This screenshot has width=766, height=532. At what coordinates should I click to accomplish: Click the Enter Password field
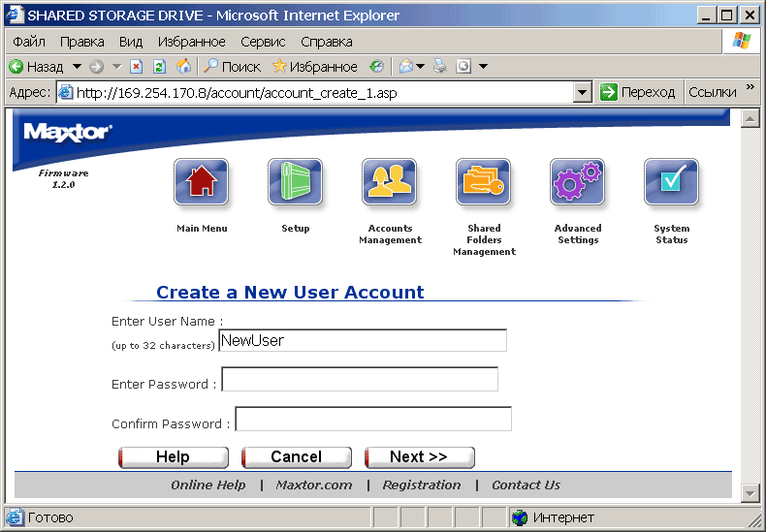coord(360,379)
